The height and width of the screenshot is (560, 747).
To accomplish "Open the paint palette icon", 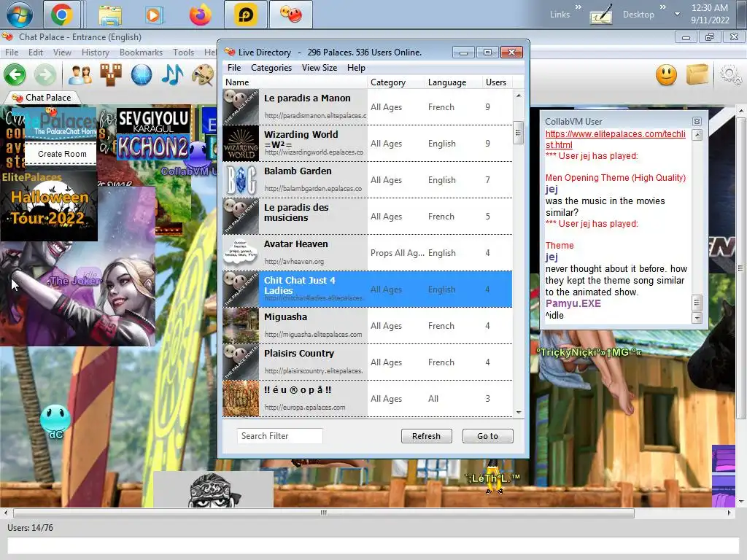I will pos(203,75).
